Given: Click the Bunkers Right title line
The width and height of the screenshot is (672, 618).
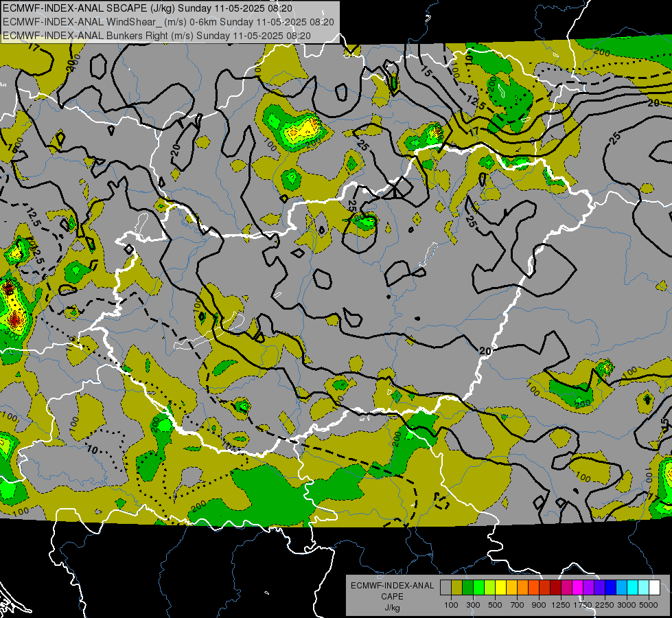Looking at the screenshot, I should (x=157, y=36).
